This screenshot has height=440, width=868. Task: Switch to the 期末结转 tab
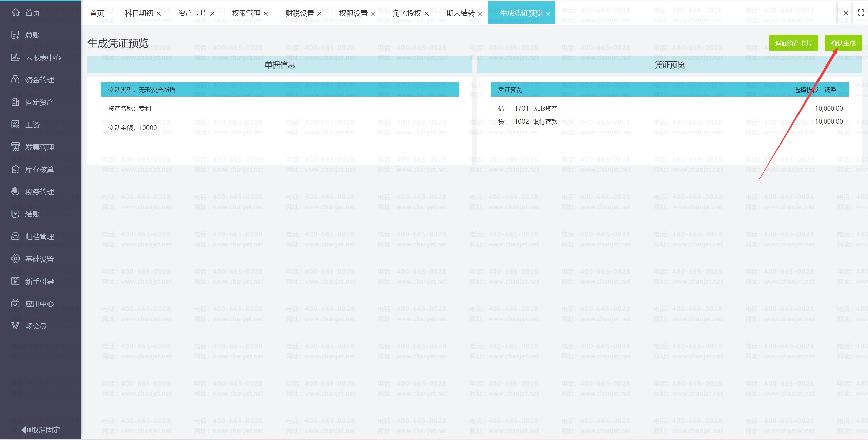(x=460, y=13)
